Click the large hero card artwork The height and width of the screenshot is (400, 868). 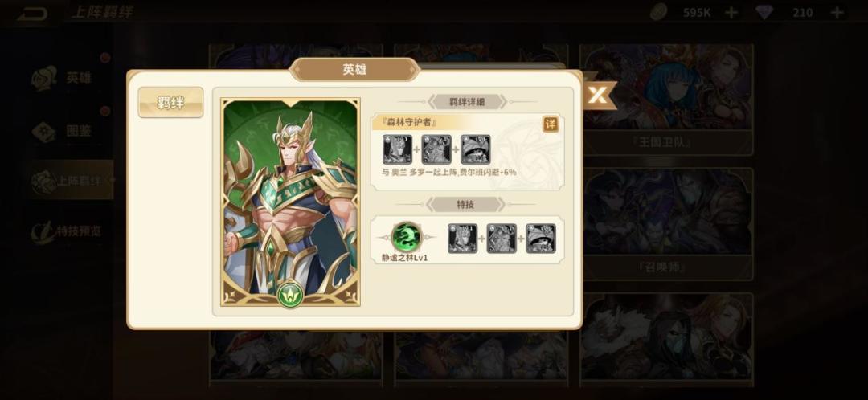[291, 202]
